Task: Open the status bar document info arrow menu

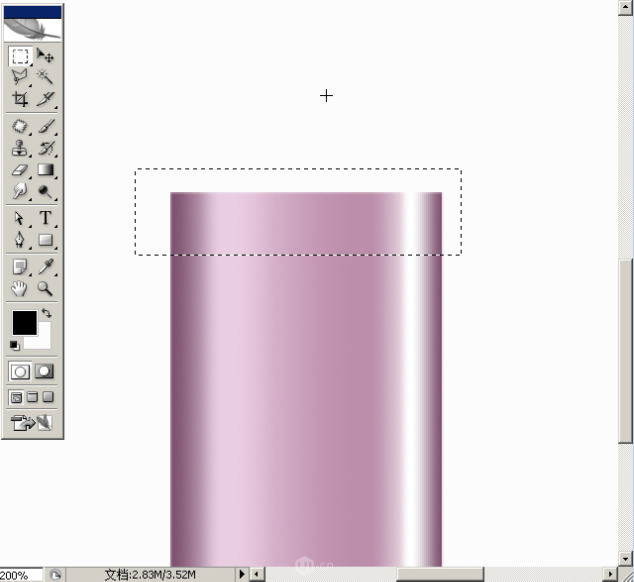Action: point(241,574)
